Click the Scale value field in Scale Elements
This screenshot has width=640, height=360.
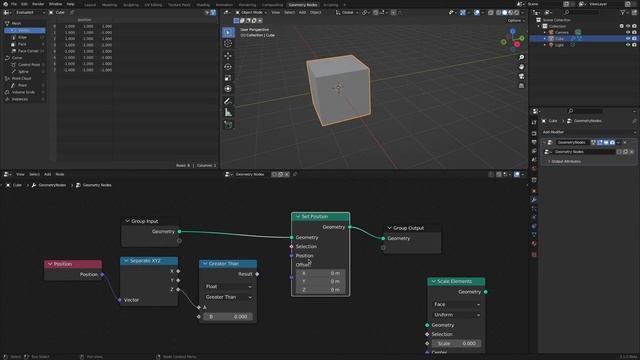tap(456, 344)
